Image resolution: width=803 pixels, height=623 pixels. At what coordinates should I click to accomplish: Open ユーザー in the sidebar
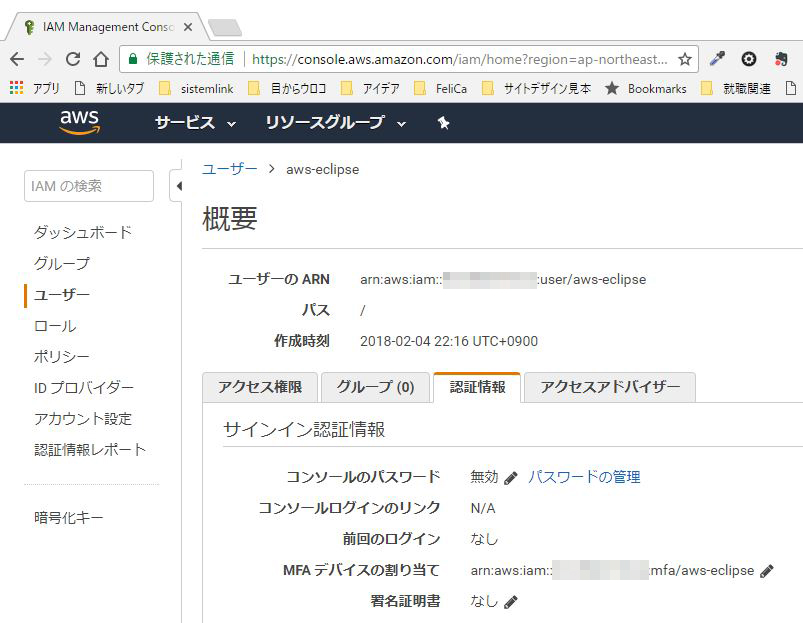click(61, 295)
